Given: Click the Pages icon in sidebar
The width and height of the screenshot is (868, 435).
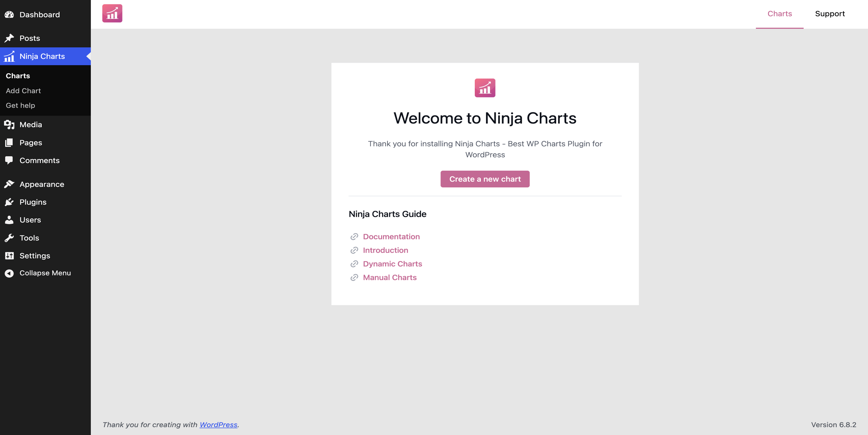Looking at the screenshot, I should coord(9,143).
